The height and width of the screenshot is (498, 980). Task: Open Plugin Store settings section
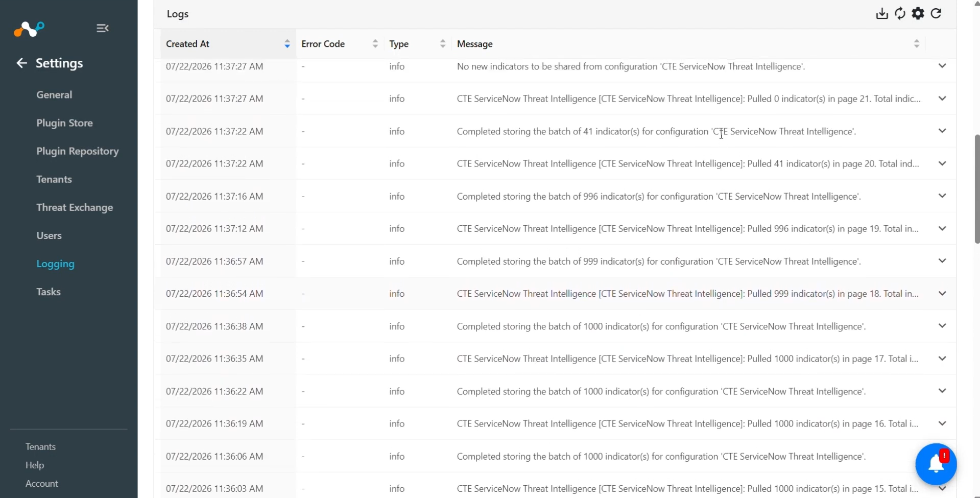[64, 123]
